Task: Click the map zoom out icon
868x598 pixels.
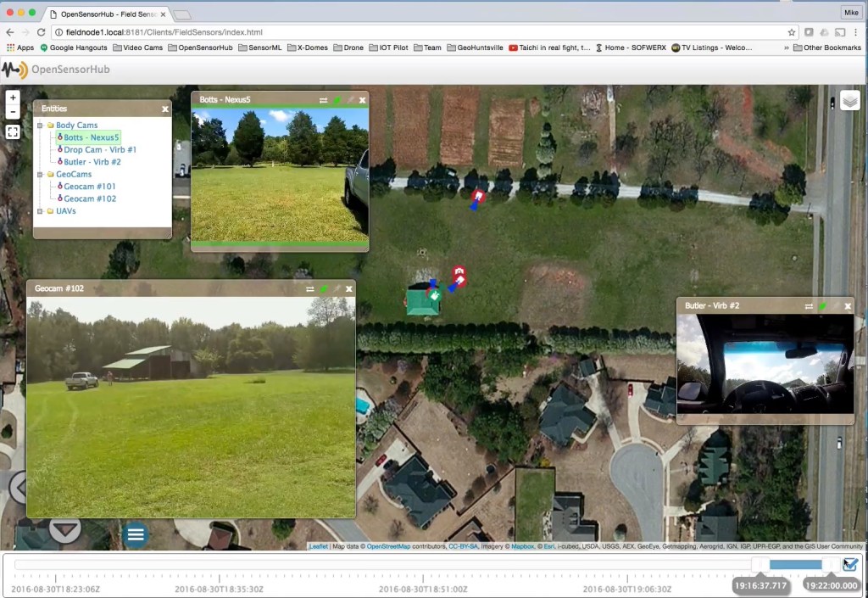Action: click(x=12, y=109)
